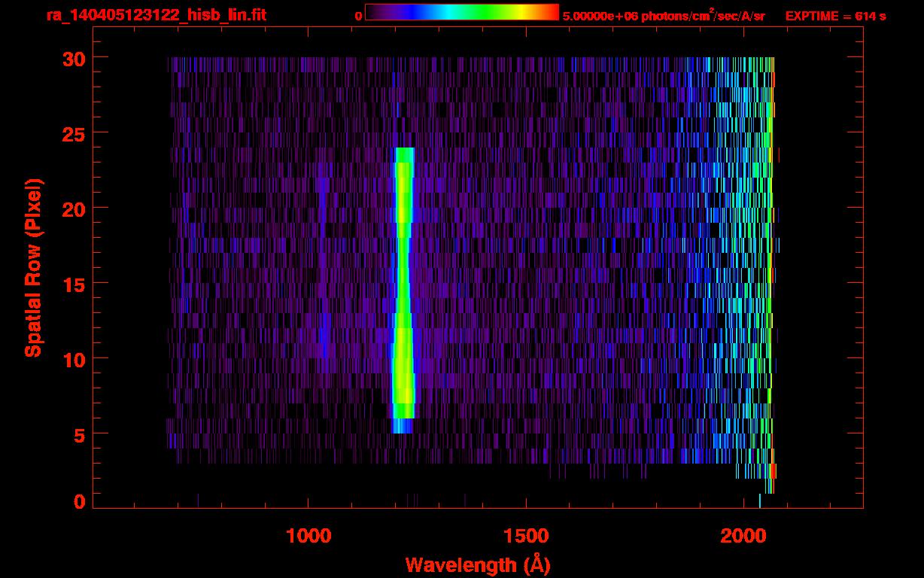Click the Wavelength (Å) axis title
The height and width of the screenshot is (578, 924).
coord(478,564)
